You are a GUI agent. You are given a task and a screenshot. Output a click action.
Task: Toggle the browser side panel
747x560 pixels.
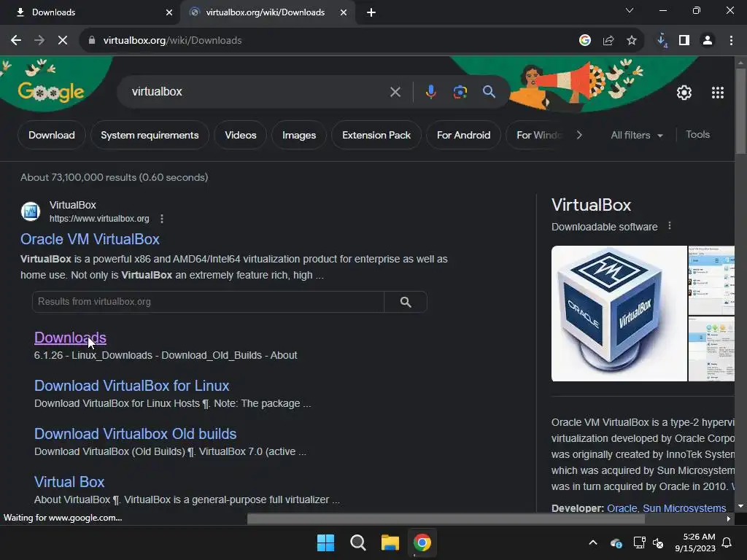684,41
